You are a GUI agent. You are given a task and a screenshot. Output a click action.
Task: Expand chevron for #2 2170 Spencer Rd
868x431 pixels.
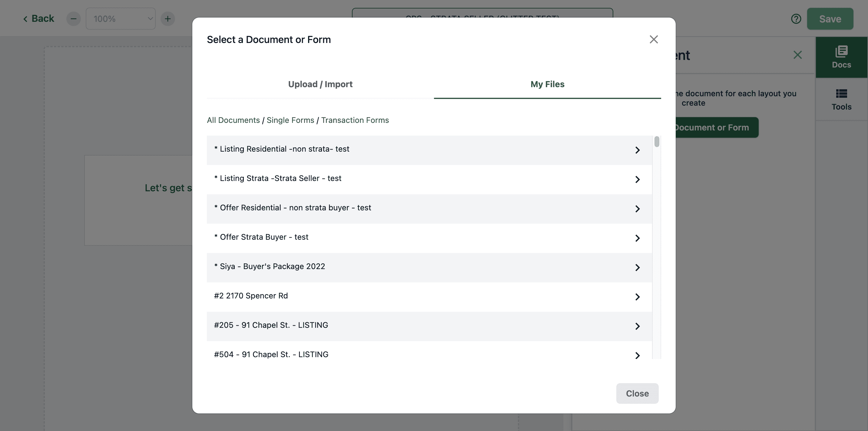pyautogui.click(x=637, y=297)
